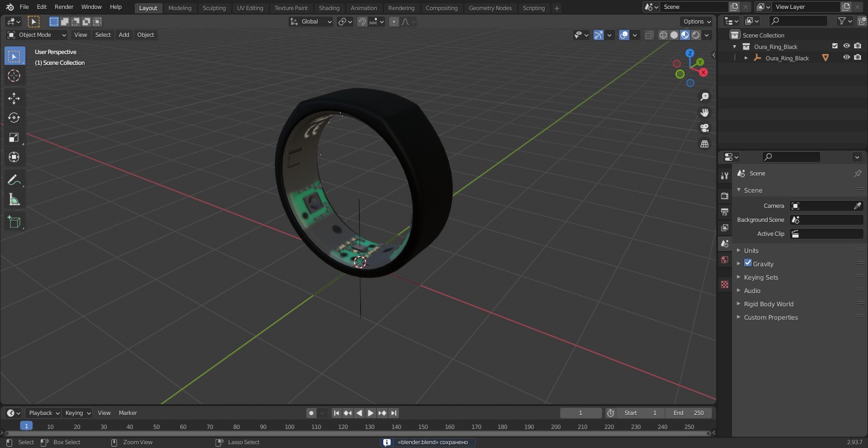Open the Keying dropdown in the timeline
Viewport: 868px width, 448px height.
[x=78, y=413]
